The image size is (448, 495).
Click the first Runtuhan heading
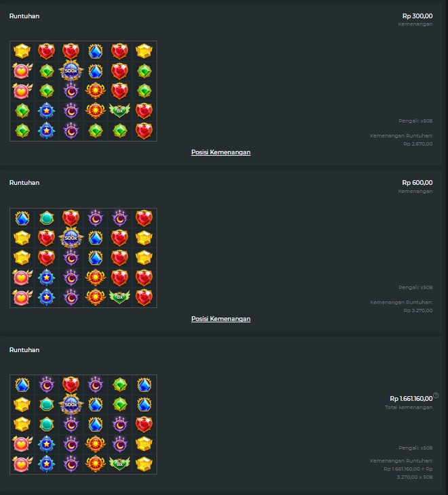coord(24,16)
